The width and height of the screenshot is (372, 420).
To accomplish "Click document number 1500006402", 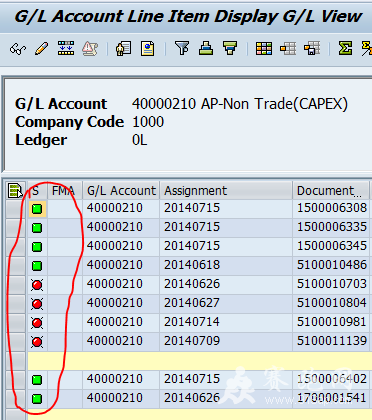I will point(332,379).
